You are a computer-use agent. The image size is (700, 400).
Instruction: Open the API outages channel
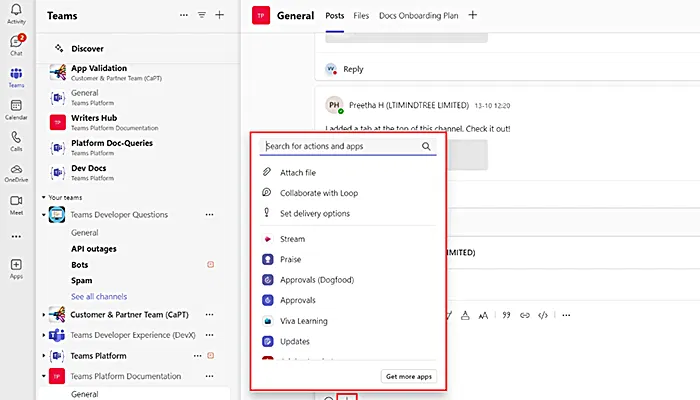point(93,248)
